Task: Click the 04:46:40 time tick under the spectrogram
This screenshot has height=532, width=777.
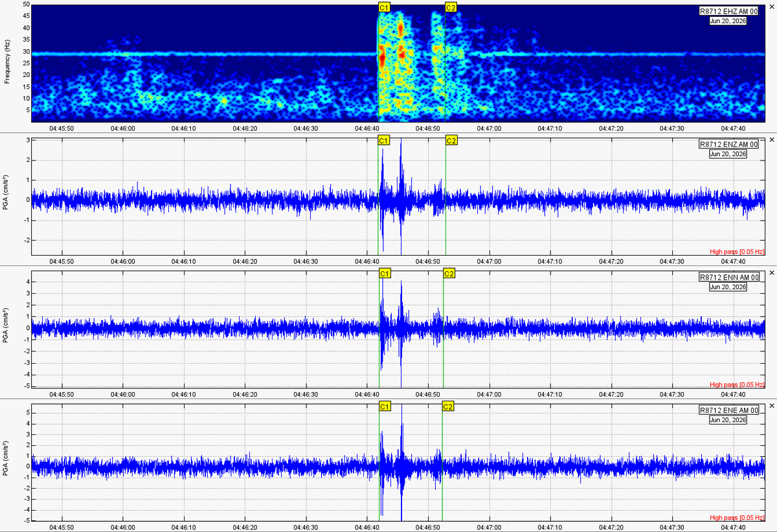Action: tap(367, 129)
